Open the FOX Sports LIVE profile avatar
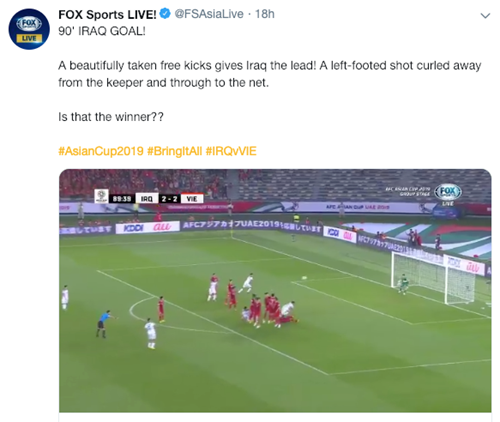 pos(29,29)
